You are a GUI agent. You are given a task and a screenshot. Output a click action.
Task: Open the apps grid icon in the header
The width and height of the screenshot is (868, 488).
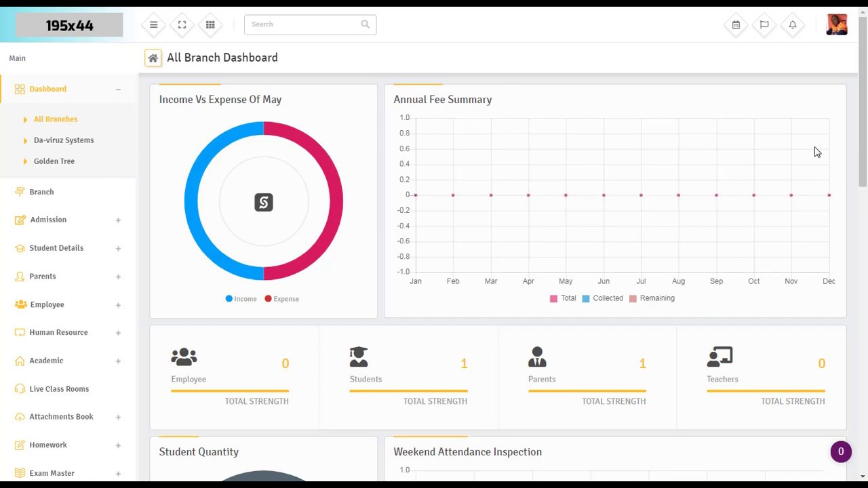pos(210,24)
